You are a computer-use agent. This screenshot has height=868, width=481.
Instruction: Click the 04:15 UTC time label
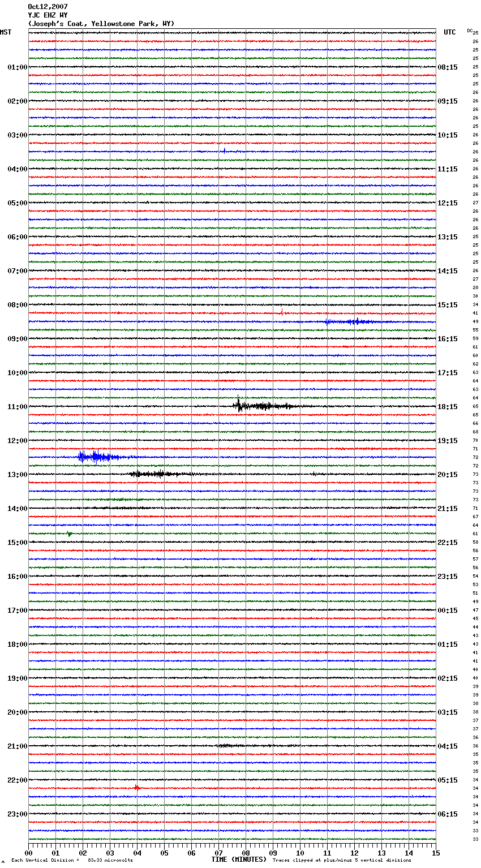click(448, 746)
